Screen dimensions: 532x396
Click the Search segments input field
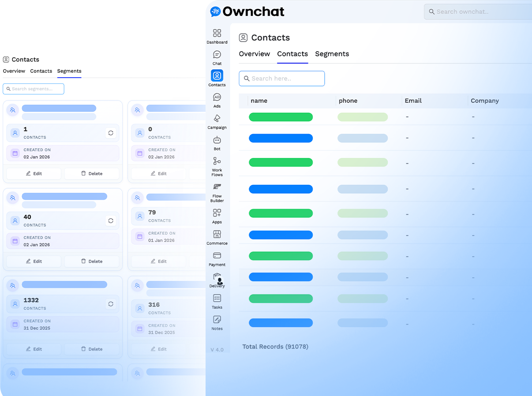pyautogui.click(x=34, y=89)
